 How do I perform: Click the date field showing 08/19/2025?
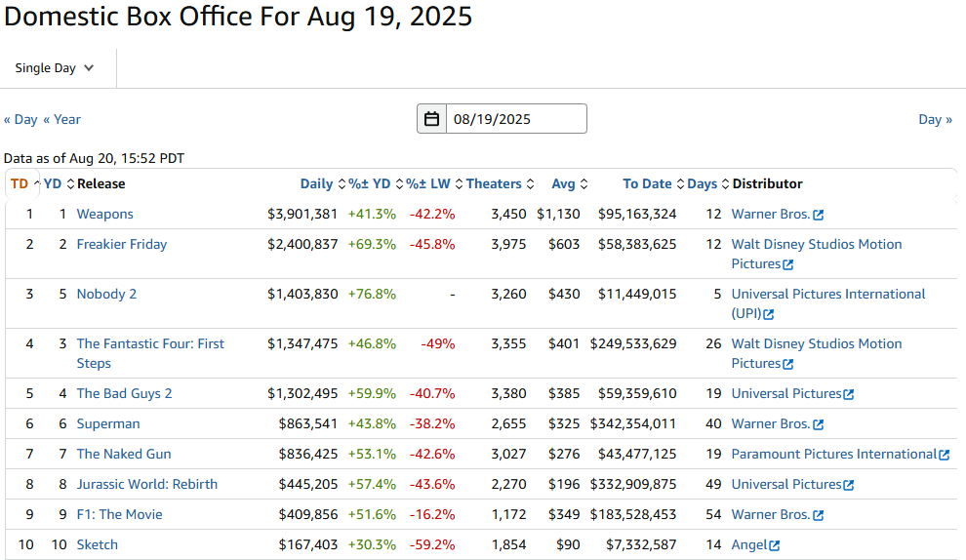click(x=516, y=119)
